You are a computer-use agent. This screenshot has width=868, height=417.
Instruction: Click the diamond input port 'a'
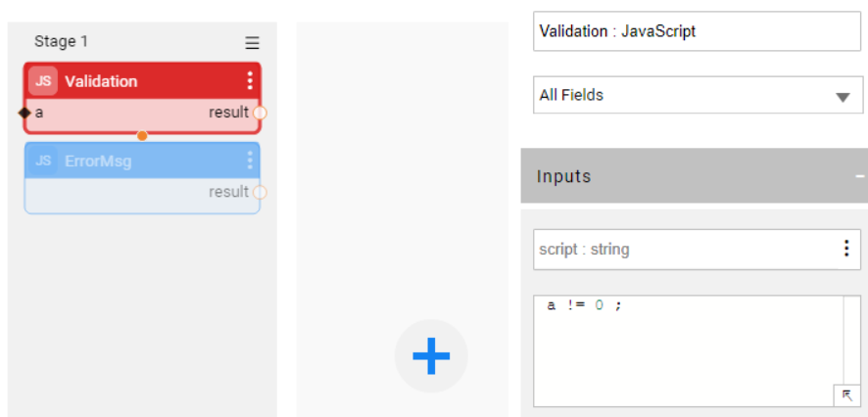24,113
